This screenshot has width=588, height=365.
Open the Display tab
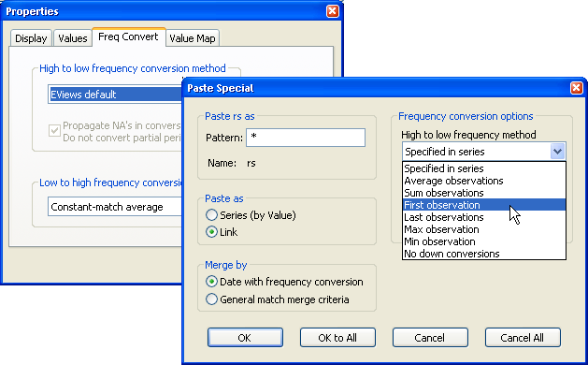[x=31, y=38]
